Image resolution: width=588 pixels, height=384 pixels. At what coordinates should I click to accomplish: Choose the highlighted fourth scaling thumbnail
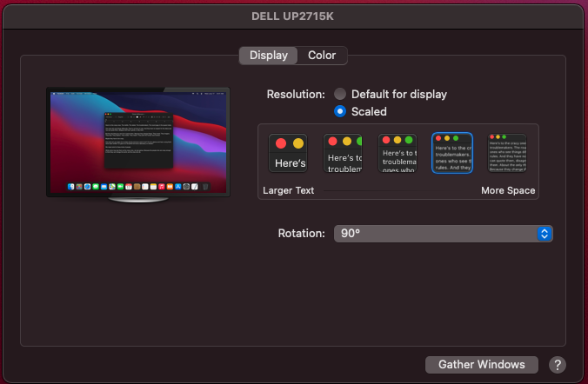452,153
